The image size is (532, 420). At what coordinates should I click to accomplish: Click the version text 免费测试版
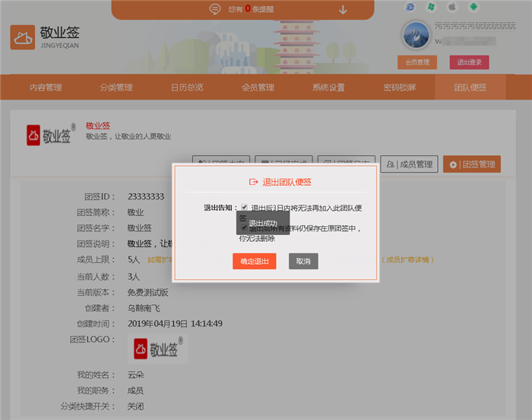click(148, 292)
